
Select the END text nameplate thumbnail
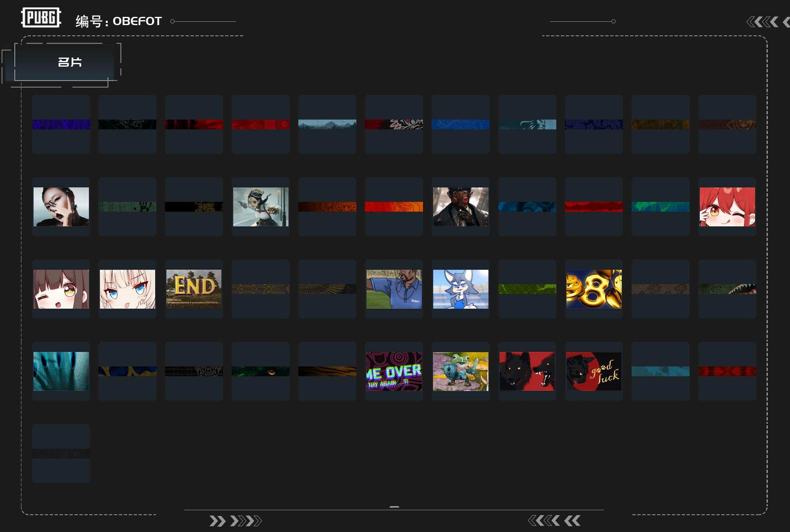click(194, 289)
